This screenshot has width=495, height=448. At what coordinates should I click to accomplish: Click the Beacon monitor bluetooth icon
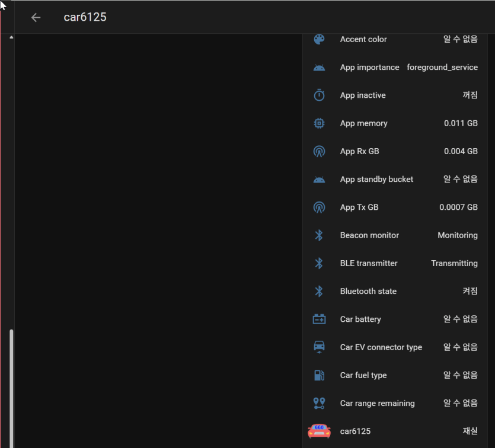pyautogui.click(x=319, y=235)
